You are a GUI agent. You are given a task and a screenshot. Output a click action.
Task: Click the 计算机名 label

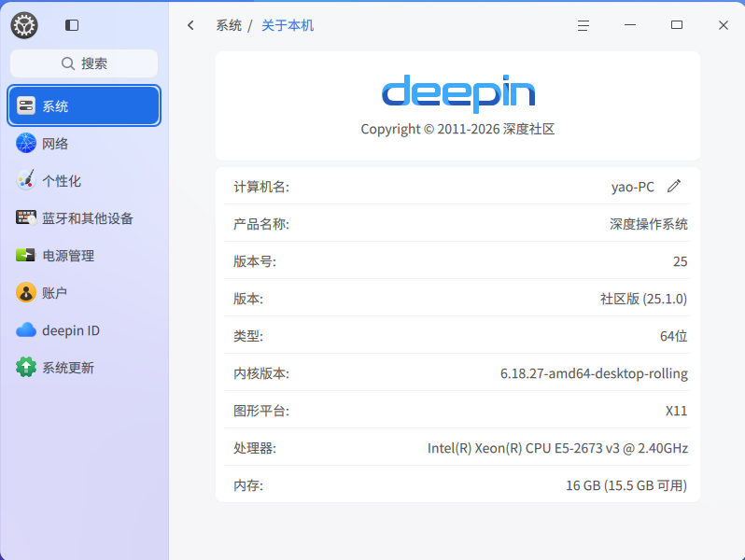[261, 187]
